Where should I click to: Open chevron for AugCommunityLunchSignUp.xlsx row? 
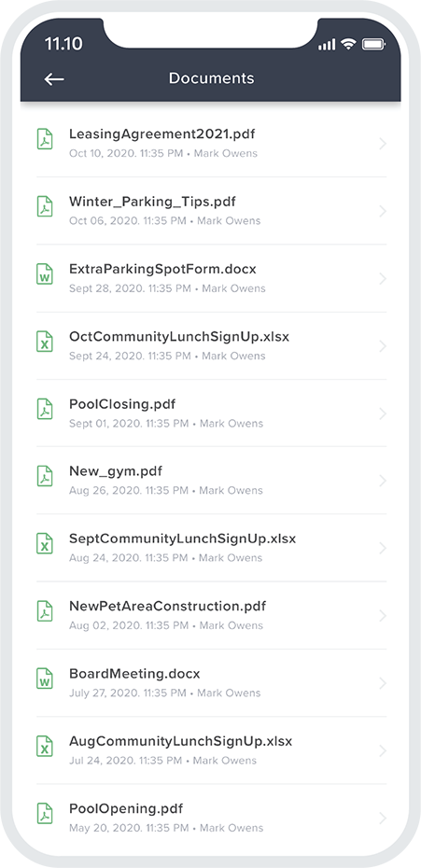382,750
